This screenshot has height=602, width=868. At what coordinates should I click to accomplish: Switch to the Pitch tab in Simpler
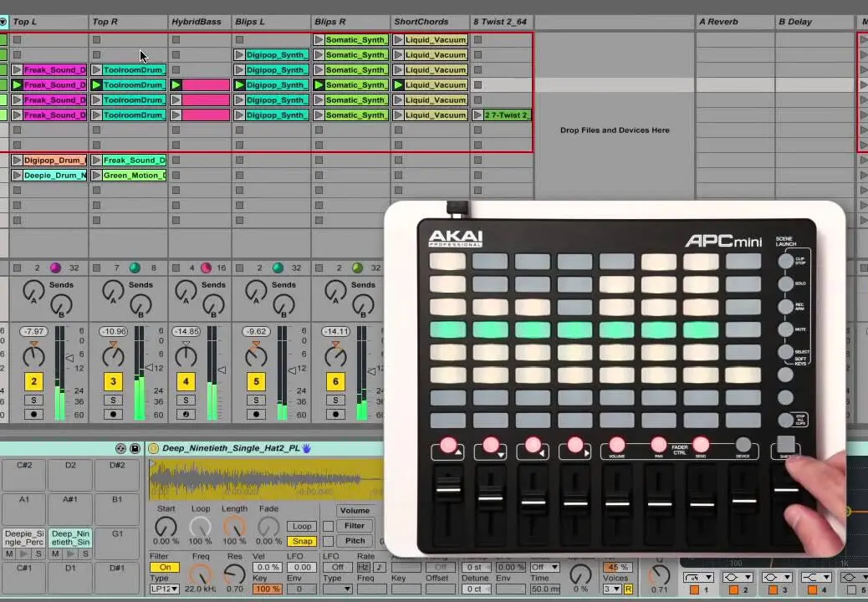tap(355, 541)
